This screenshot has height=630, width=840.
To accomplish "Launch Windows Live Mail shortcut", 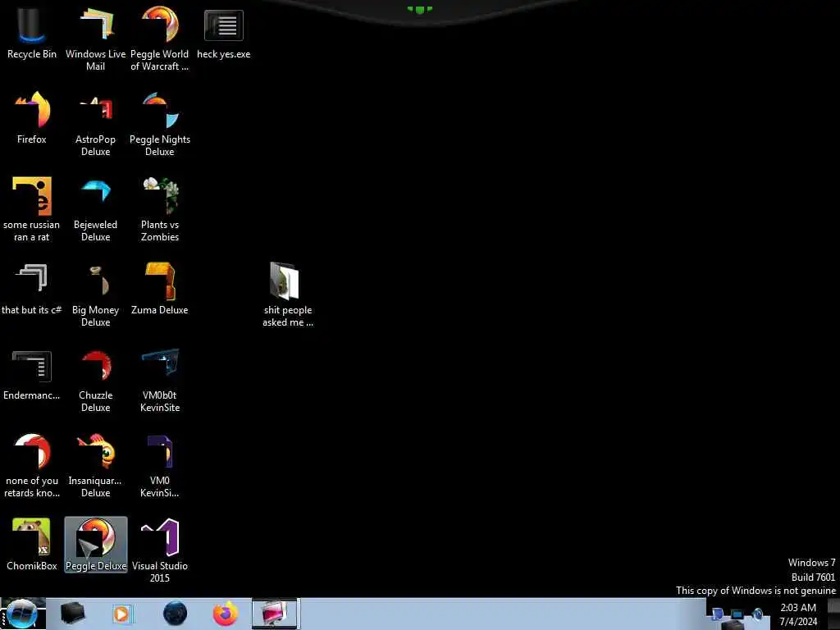I will click(95, 38).
